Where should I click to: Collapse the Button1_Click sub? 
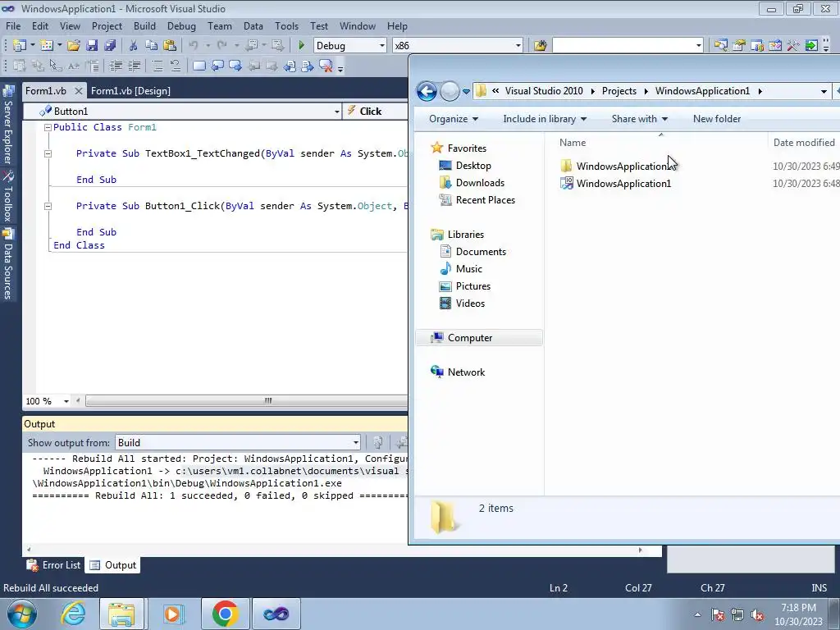click(48, 206)
